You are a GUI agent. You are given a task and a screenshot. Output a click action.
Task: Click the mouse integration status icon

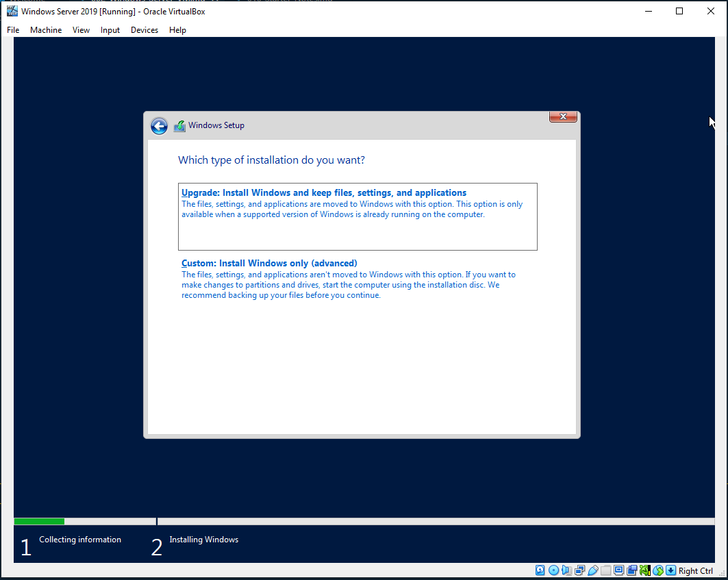pos(658,570)
